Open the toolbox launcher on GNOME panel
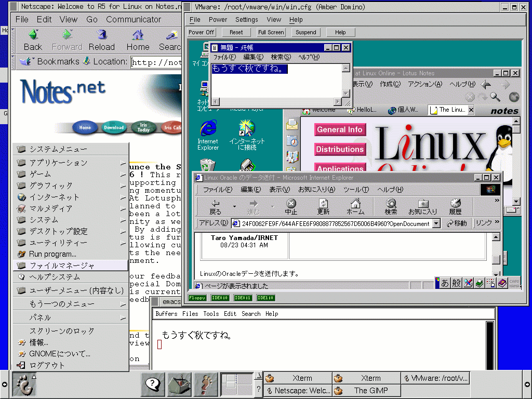The image size is (532, 399). [x=179, y=384]
